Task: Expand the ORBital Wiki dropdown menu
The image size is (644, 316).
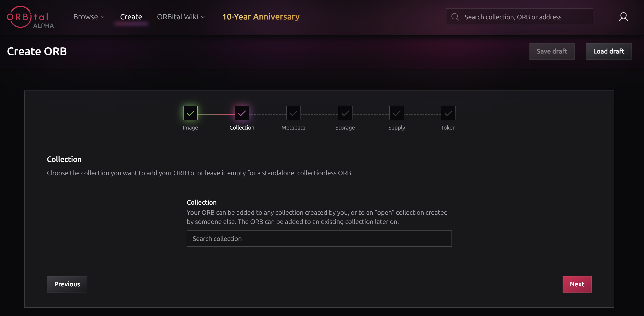Action: pos(181,17)
